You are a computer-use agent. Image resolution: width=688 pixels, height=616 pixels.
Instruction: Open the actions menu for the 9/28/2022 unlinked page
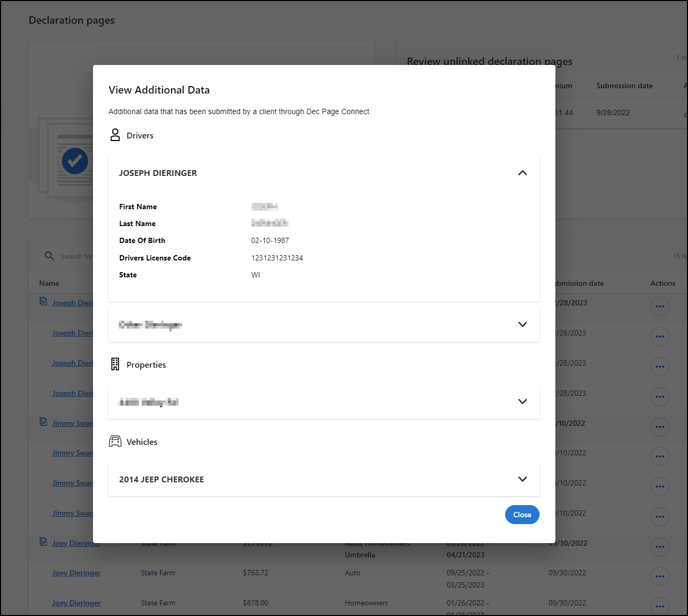(685, 113)
